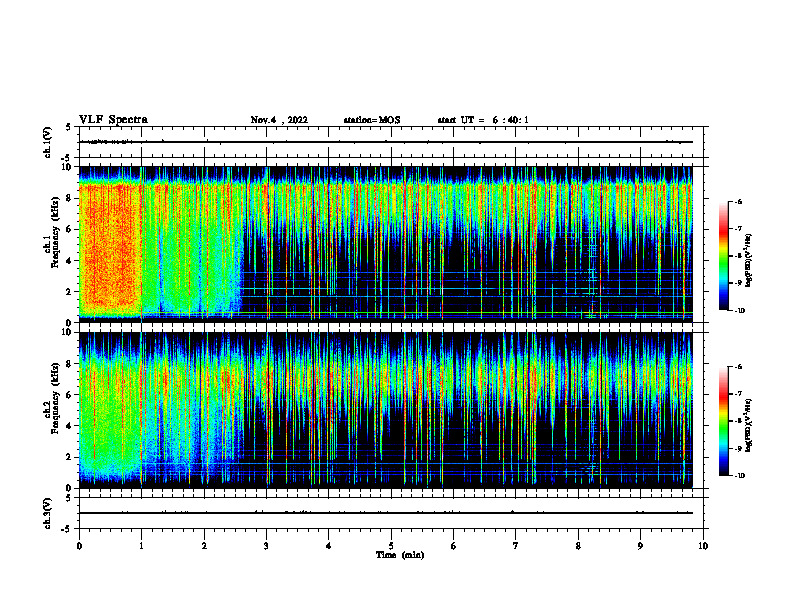Image resolution: width=792 pixels, height=612 pixels.
Task: Select the ch.2 colorbar "log(PSD)(V²/Hz)" label
Action: click(748, 425)
